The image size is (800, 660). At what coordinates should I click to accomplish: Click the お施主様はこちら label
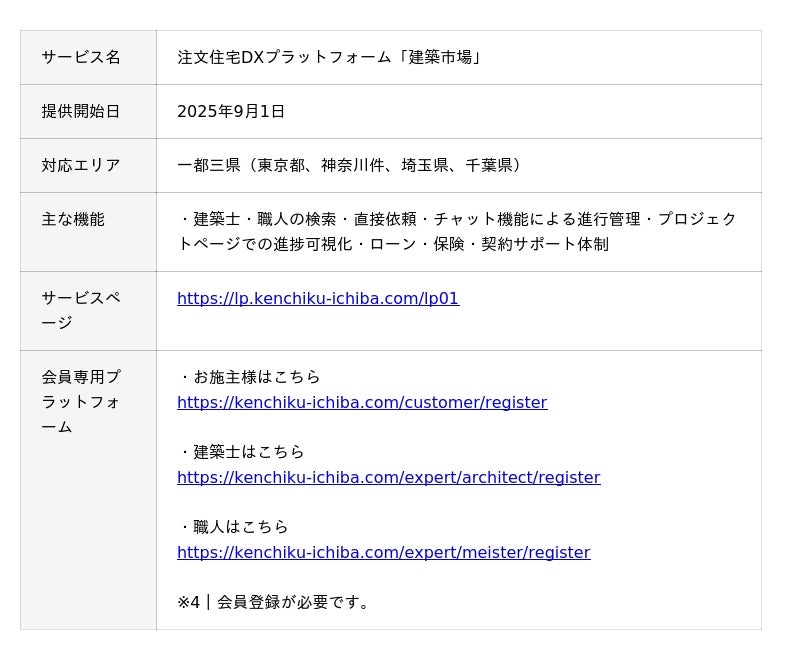[250, 377]
